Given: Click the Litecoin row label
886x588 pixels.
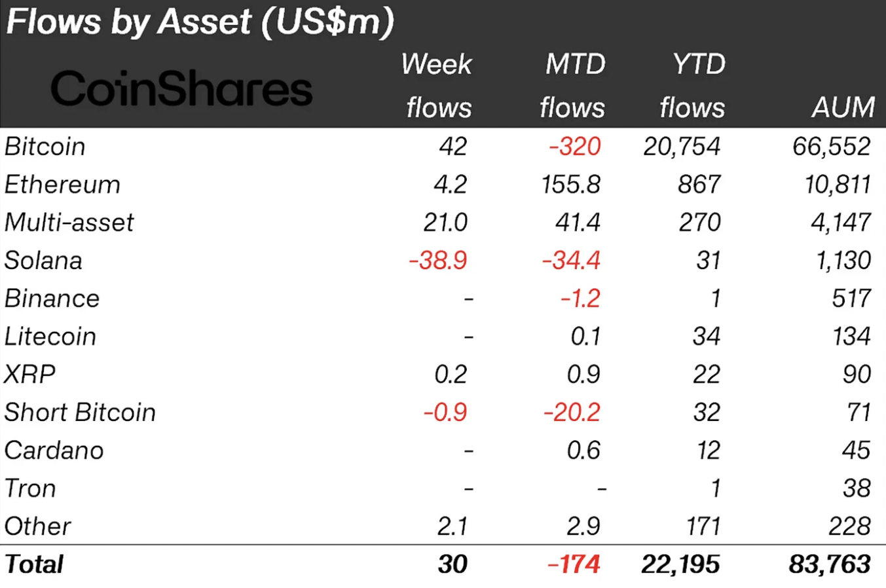Looking at the screenshot, I should point(50,337).
